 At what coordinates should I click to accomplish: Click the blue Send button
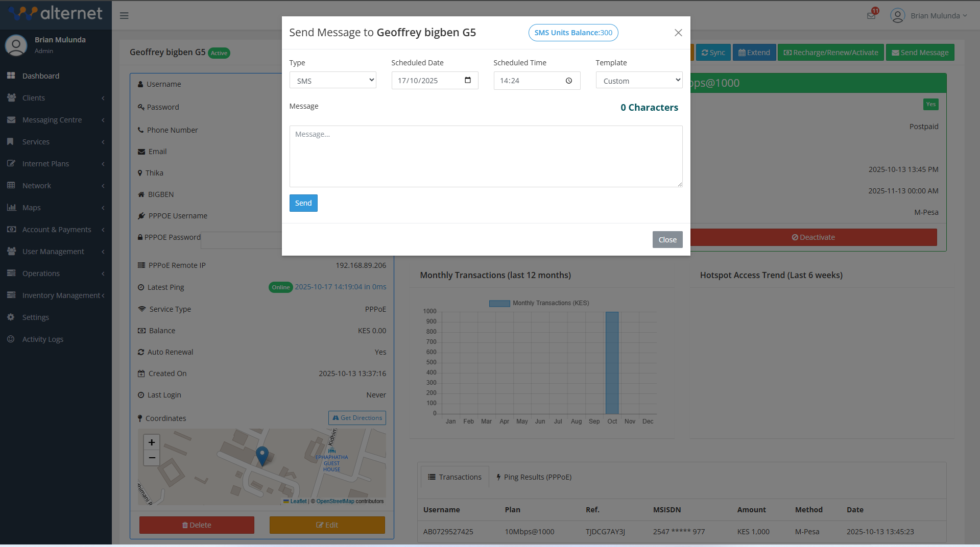[303, 203]
